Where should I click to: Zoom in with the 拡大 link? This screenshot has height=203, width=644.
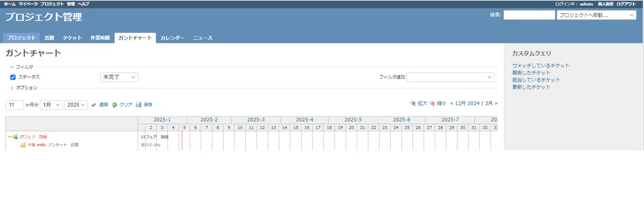point(422,103)
